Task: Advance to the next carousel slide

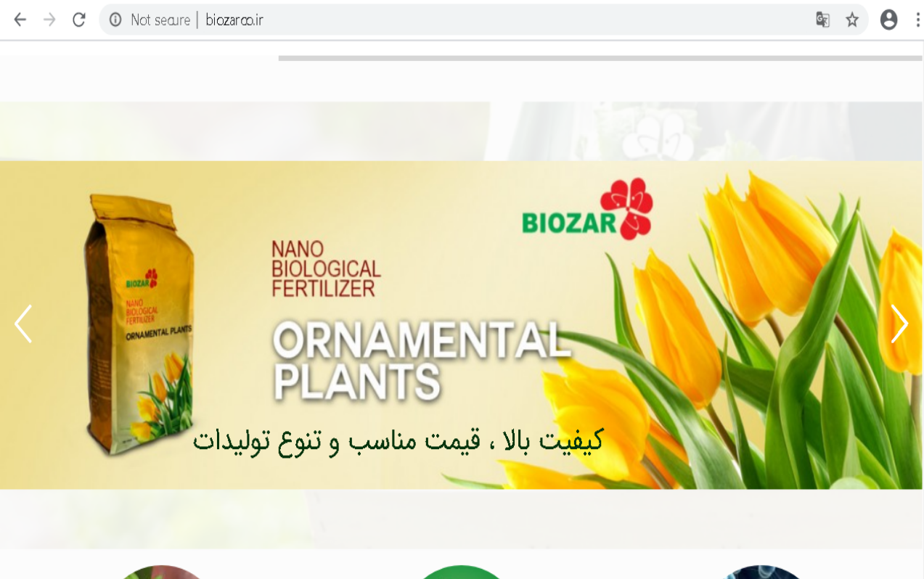Action: tap(899, 324)
